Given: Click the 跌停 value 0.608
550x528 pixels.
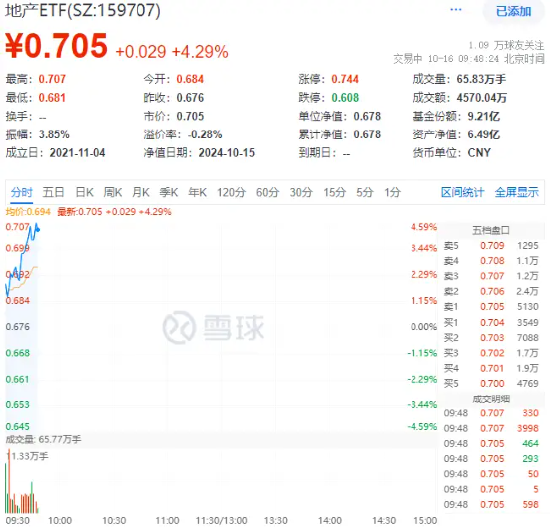Looking at the screenshot, I should (x=345, y=98).
